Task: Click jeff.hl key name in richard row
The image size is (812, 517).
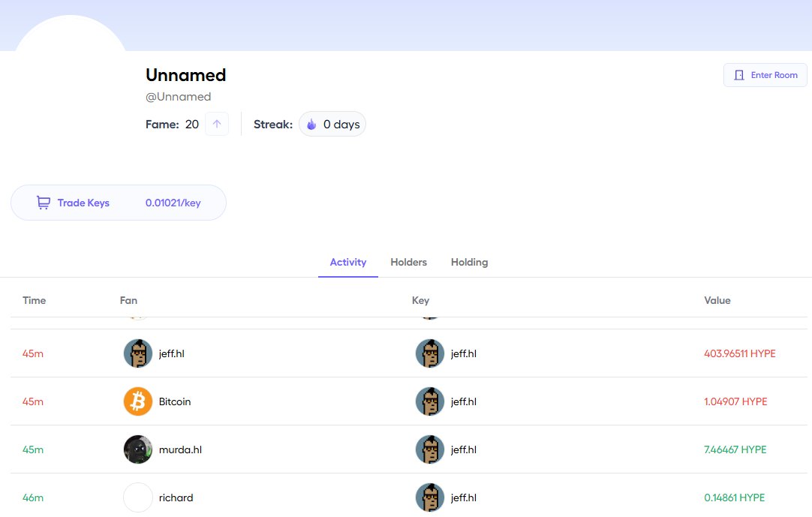Action: 464,497
